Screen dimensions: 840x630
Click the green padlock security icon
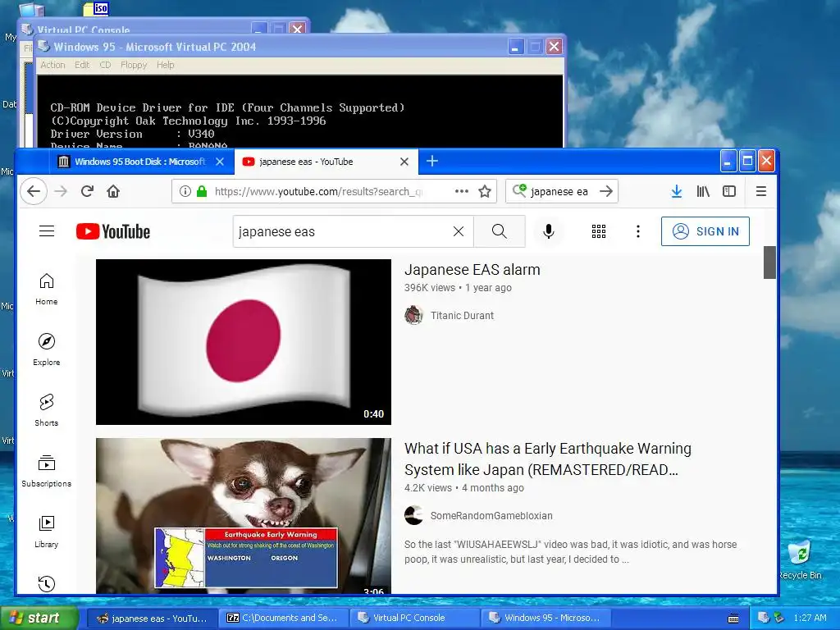point(202,191)
